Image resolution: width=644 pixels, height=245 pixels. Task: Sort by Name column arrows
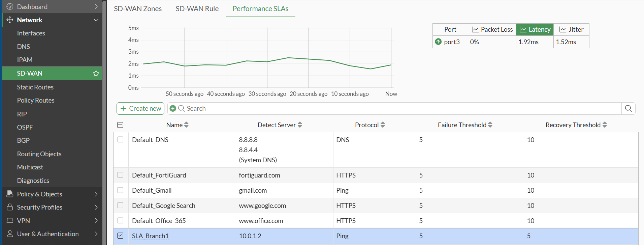[186, 125]
